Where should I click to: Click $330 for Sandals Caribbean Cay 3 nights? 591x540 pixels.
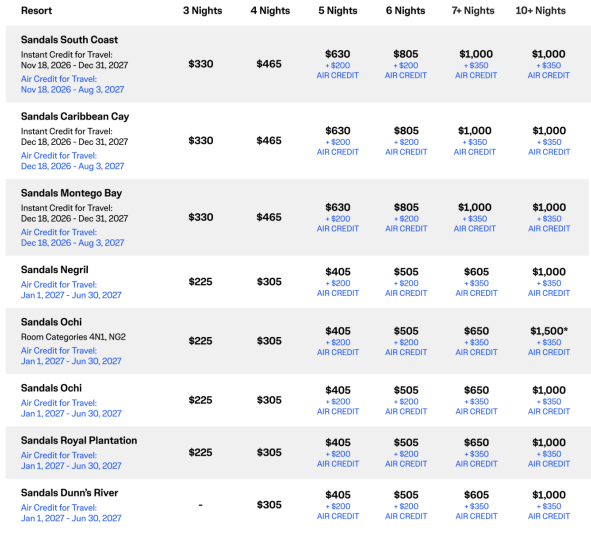click(x=201, y=141)
